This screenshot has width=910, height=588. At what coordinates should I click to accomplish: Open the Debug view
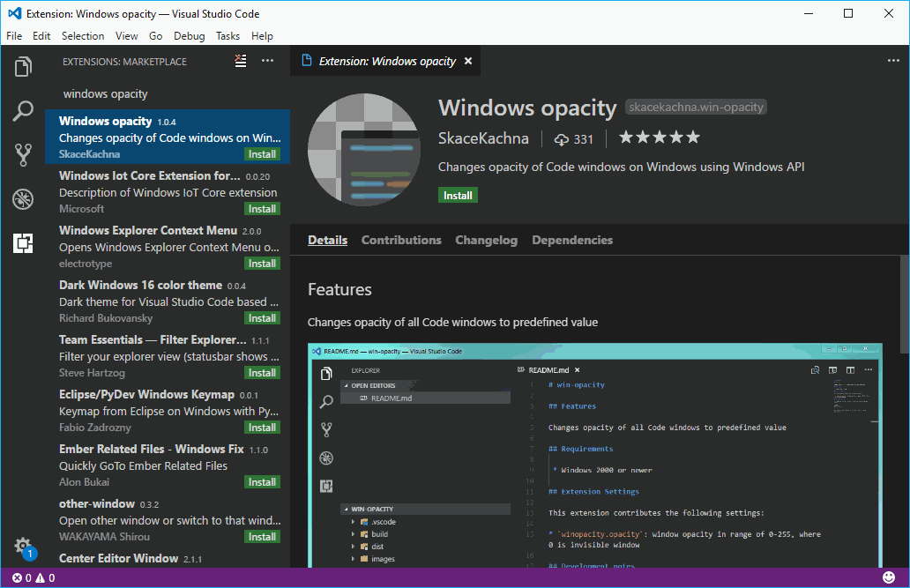click(x=24, y=198)
